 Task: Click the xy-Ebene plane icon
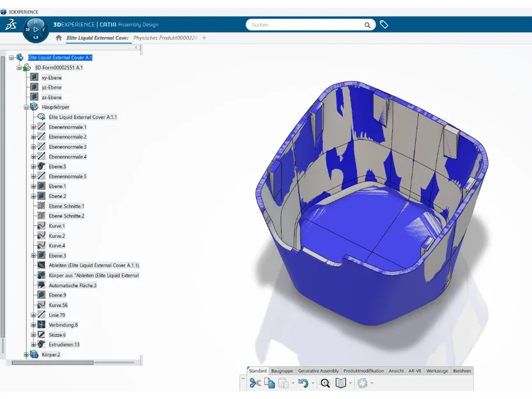pos(34,77)
